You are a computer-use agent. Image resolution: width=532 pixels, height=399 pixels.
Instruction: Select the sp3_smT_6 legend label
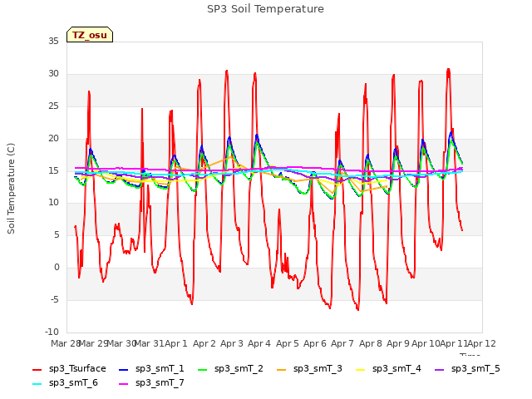73,383
